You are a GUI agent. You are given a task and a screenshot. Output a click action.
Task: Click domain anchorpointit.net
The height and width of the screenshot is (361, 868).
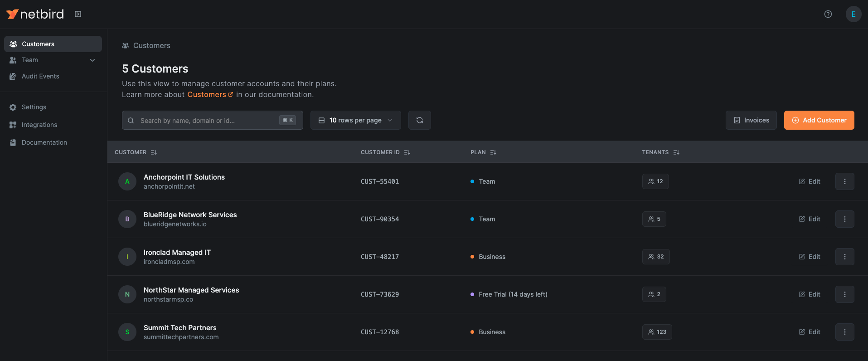point(169,186)
